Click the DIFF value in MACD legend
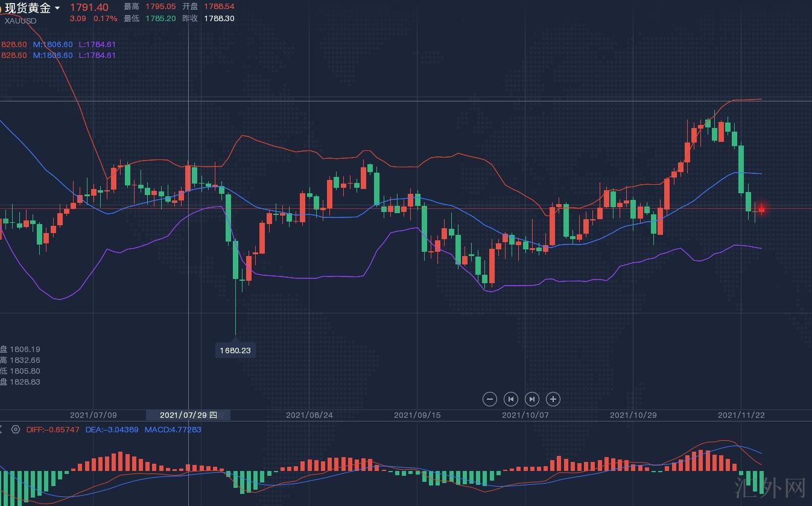Viewport: 812px width, 506px height. pyautogui.click(x=53, y=429)
